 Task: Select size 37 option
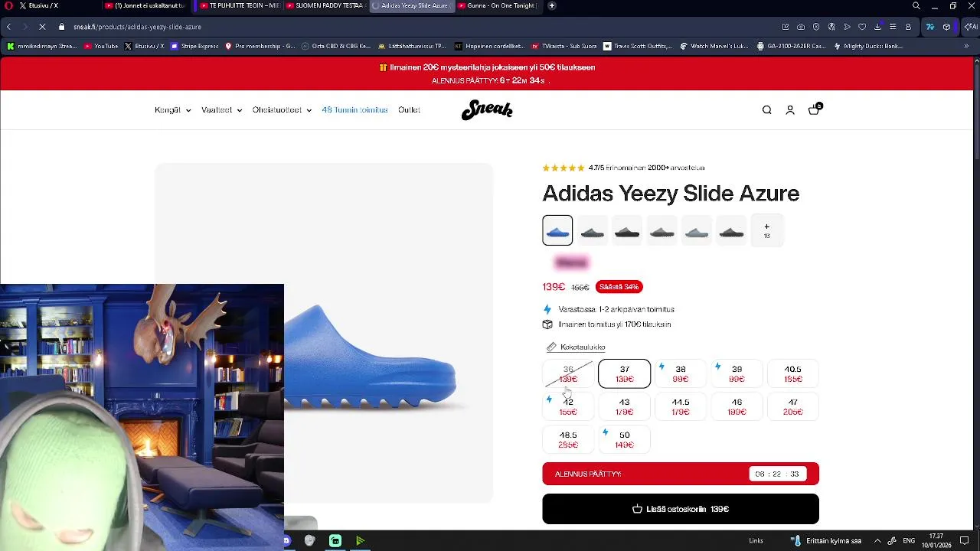click(x=625, y=373)
